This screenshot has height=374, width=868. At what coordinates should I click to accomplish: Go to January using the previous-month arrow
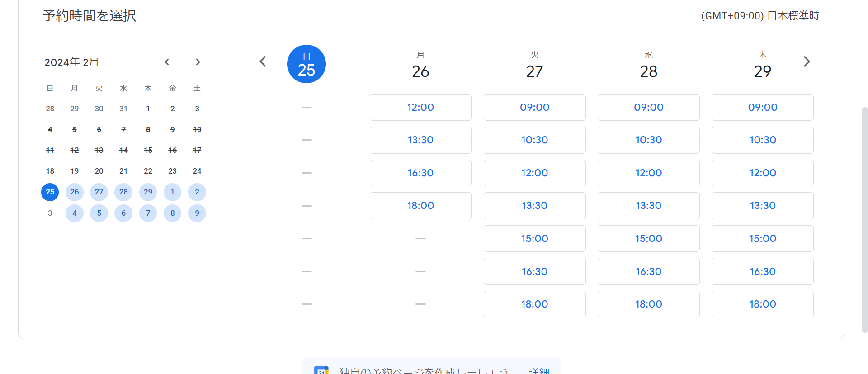[167, 62]
